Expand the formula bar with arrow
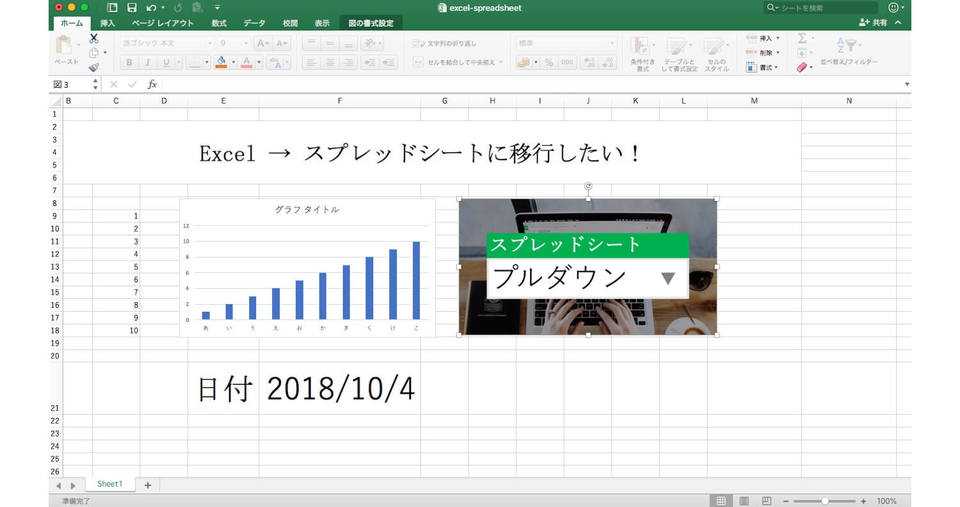The height and width of the screenshot is (507, 960). 906,85
